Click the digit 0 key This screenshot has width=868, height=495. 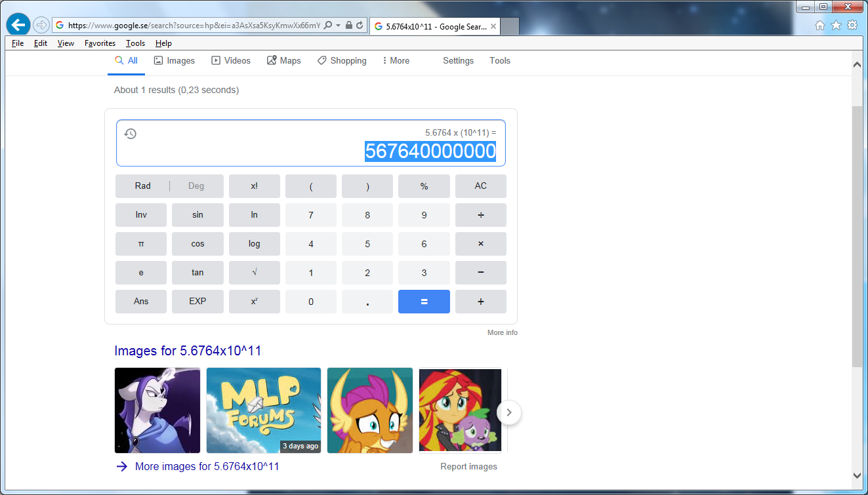(x=311, y=302)
